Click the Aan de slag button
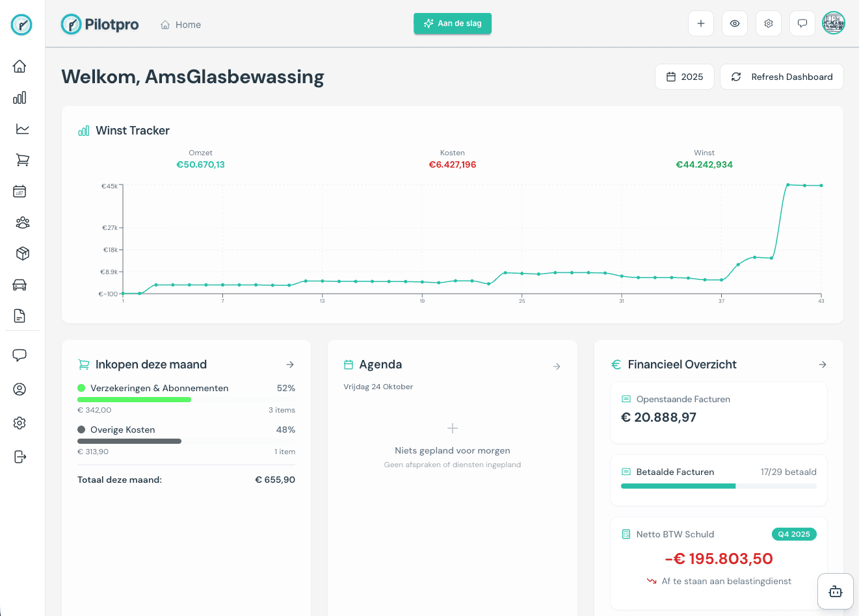Screen dimensions: 859x616 tap(452, 23)
